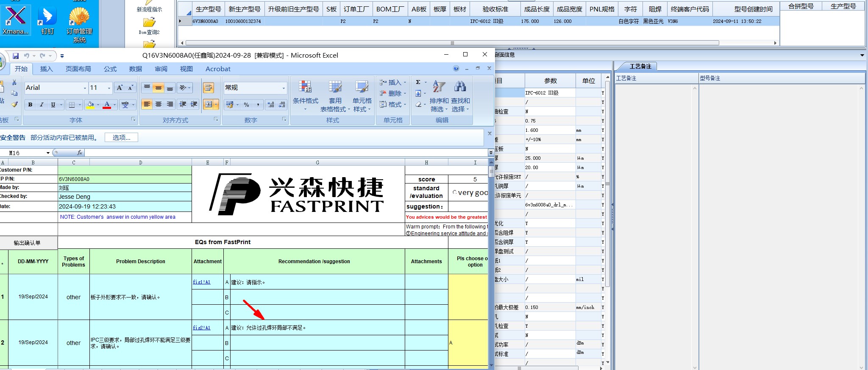Open the Arial font name dropdown
The width and height of the screenshot is (868, 370).
(85, 88)
